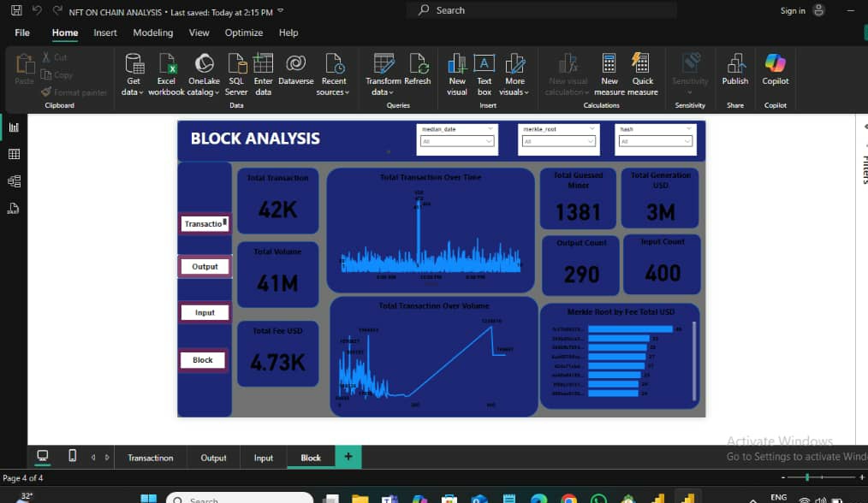Viewport: 868px width, 503px height.
Task: Create a New measure
Action: tap(609, 74)
